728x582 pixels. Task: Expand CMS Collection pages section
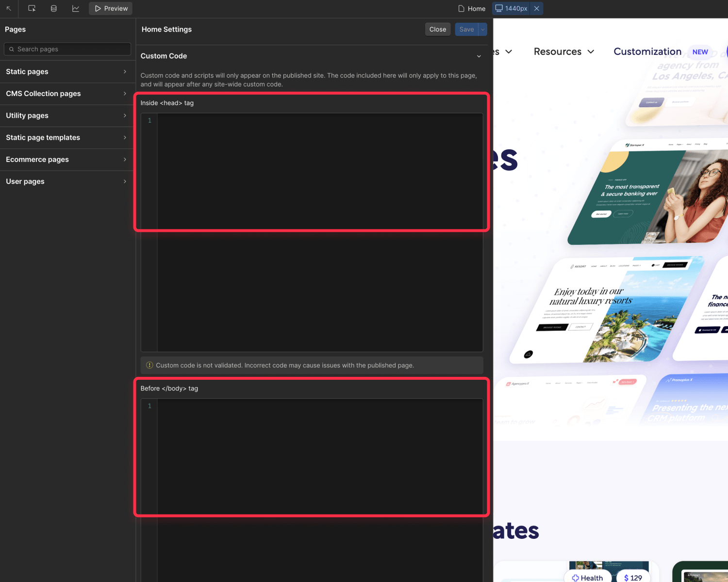(67, 94)
